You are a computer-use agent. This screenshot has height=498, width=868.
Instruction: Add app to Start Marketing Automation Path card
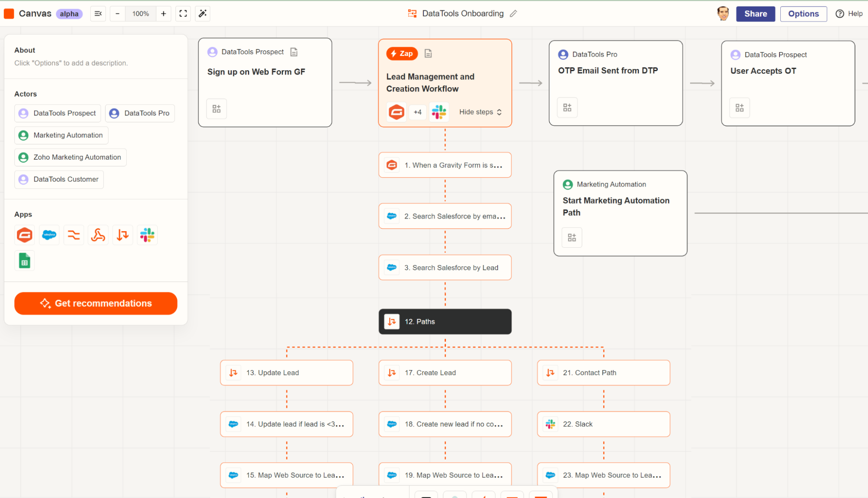[x=572, y=238]
